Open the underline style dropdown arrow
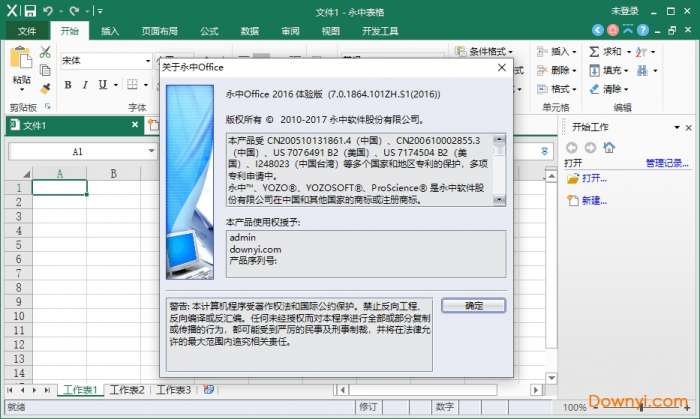The width and height of the screenshot is (700, 419). pyautogui.click(x=116, y=85)
